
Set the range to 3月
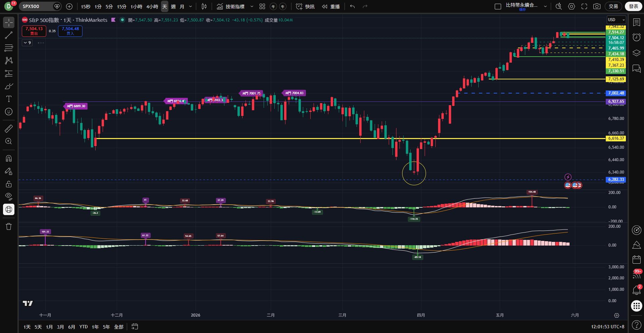[x=60, y=327]
